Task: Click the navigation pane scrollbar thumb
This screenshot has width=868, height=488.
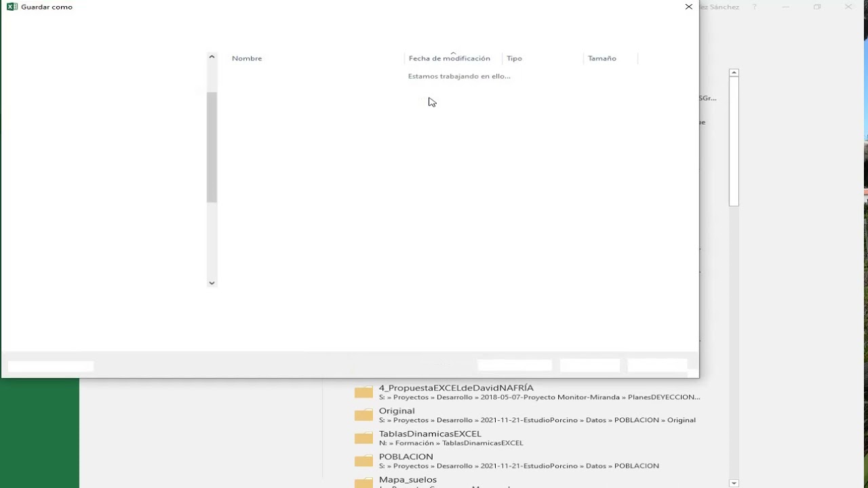Action: (212, 147)
